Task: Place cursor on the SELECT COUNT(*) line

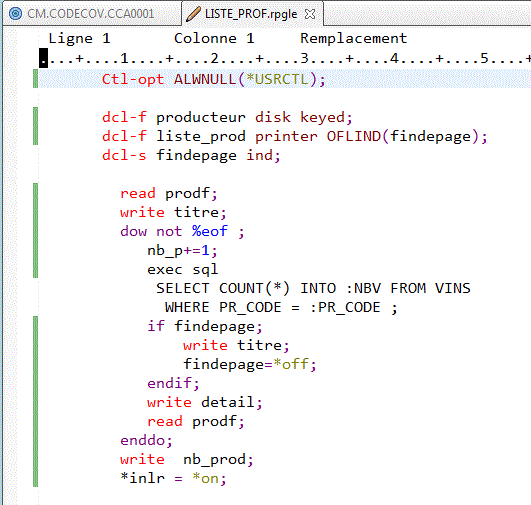Action: point(313,288)
